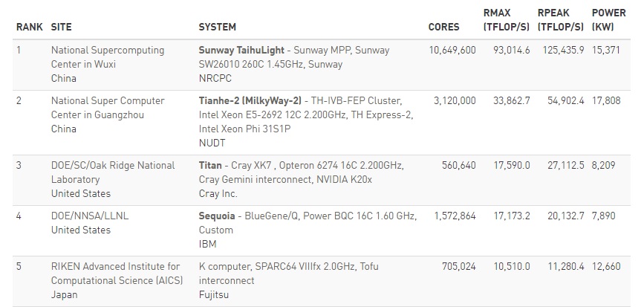Select the DOE/NNSA/LLNL site

click(x=90, y=216)
